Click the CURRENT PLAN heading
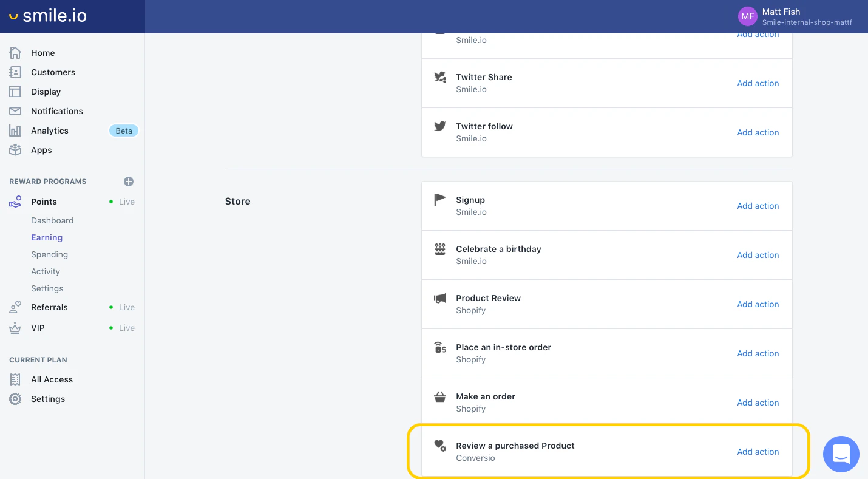The height and width of the screenshot is (479, 868). coord(38,360)
